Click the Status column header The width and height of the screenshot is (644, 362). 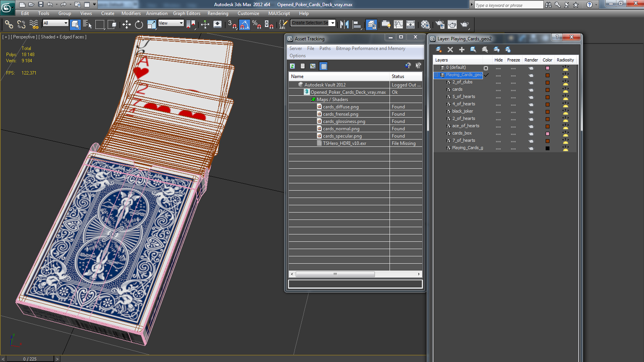coord(406,76)
